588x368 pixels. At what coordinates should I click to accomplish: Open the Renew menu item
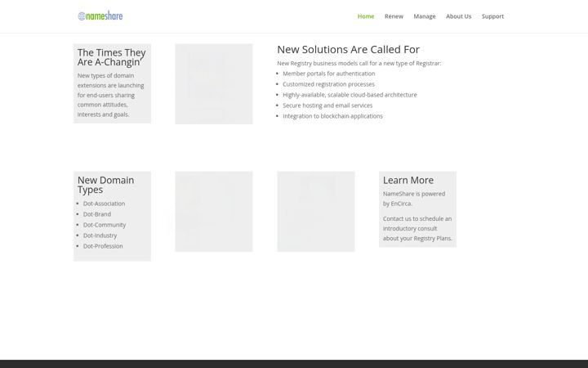pyautogui.click(x=394, y=16)
